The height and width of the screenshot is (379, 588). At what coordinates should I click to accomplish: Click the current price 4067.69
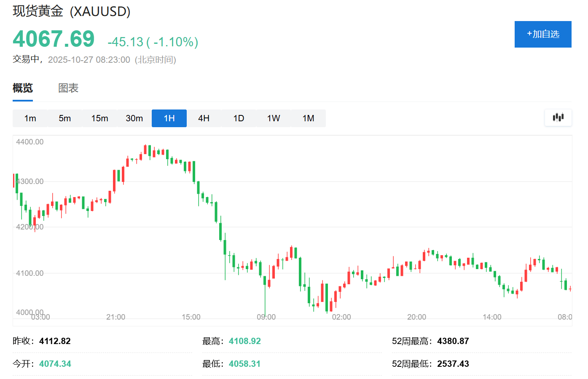click(x=54, y=39)
